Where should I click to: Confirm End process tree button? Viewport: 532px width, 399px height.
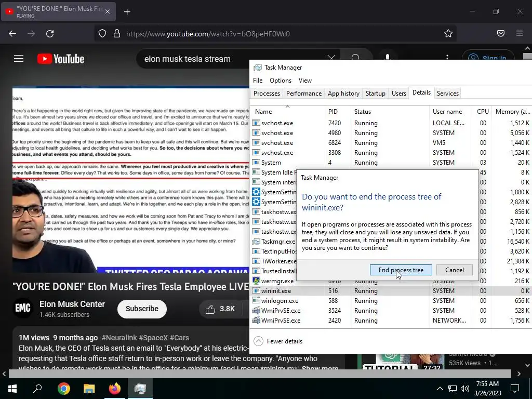point(401,270)
